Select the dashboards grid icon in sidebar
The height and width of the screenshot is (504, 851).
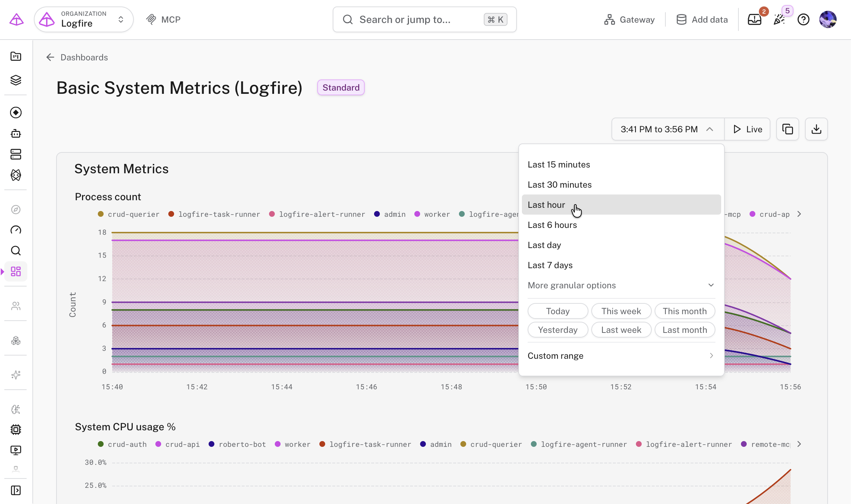coord(16,271)
